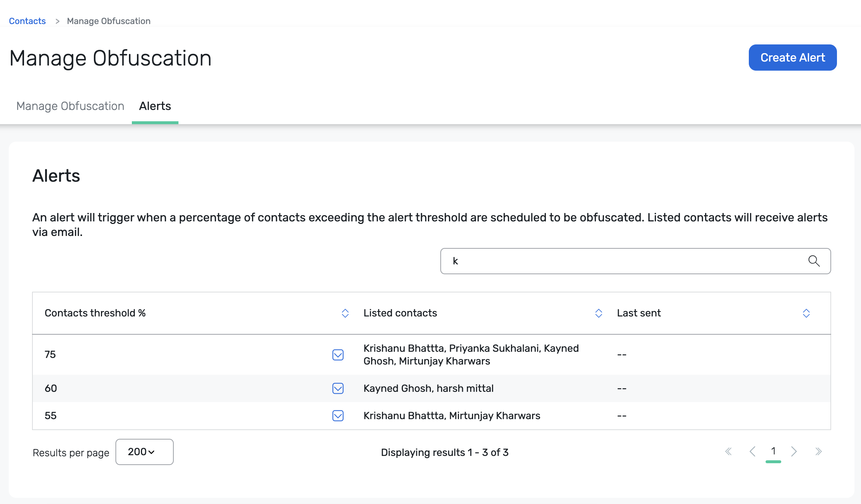
Task: Click the Listed contacts header label
Action: [x=400, y=313]
